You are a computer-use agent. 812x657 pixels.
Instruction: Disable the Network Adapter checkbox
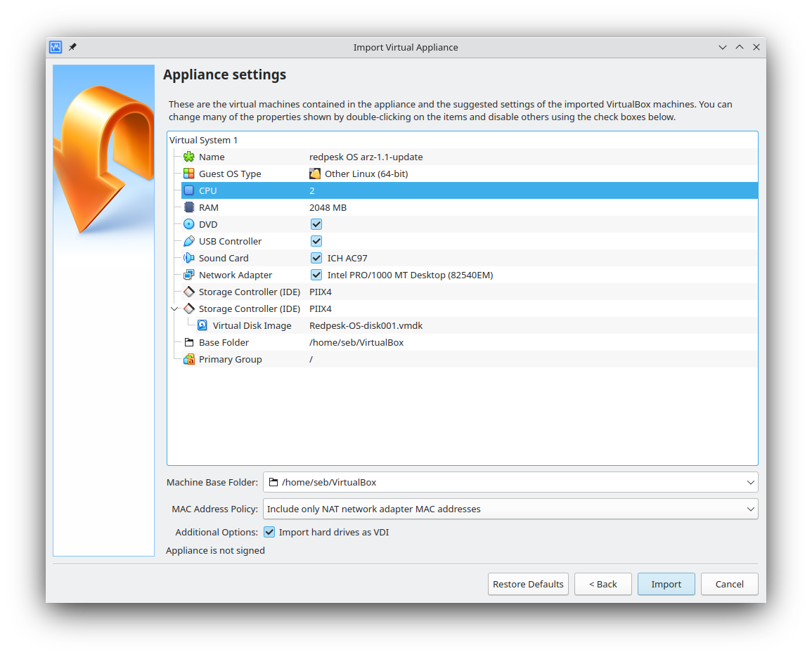pos(316,275)
